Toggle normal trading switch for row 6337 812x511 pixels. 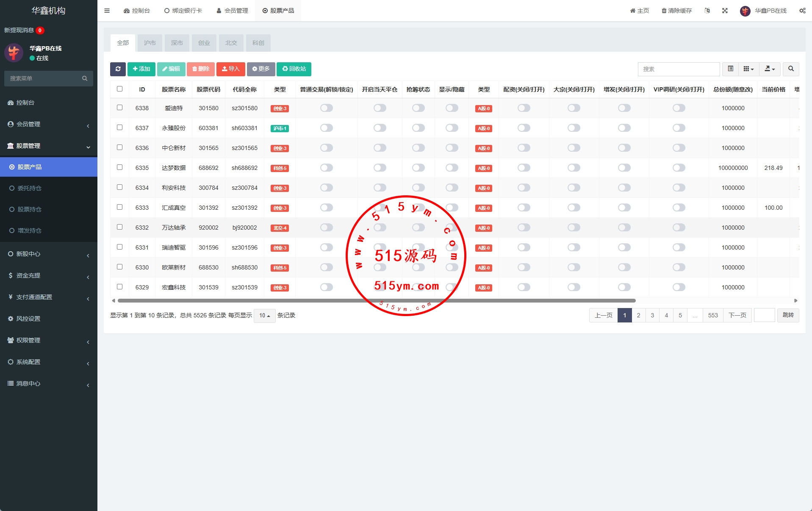click(326, 128)
